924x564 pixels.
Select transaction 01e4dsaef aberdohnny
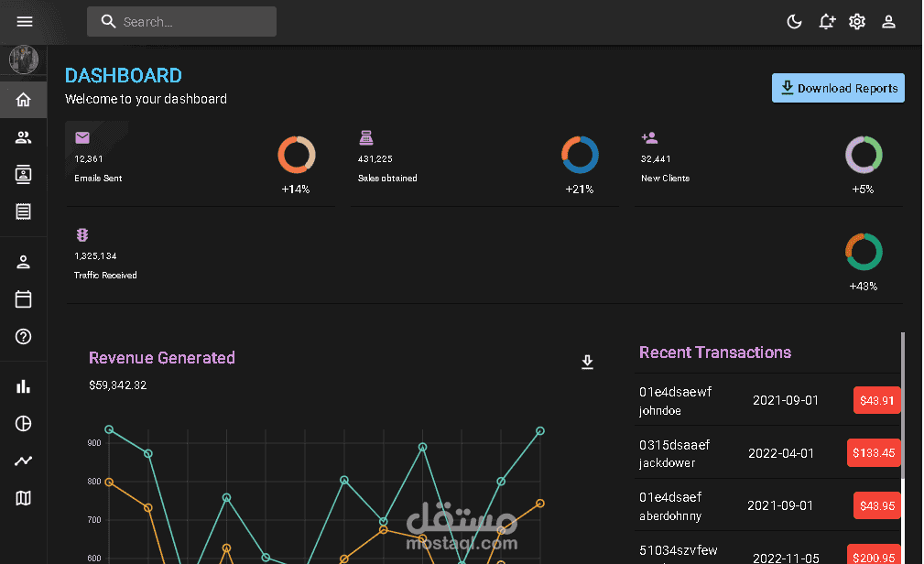click(x=670, y=506)
